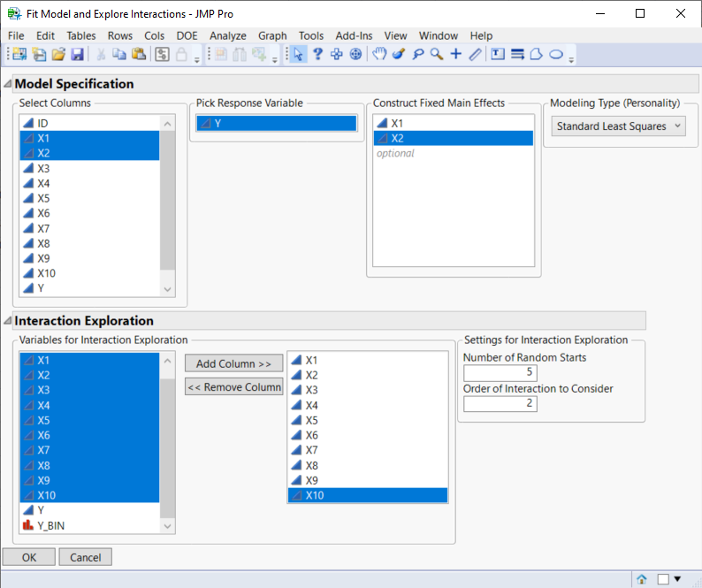Toggle the checkbox in the status bar
702x588 pixels.
pos(663,579)
